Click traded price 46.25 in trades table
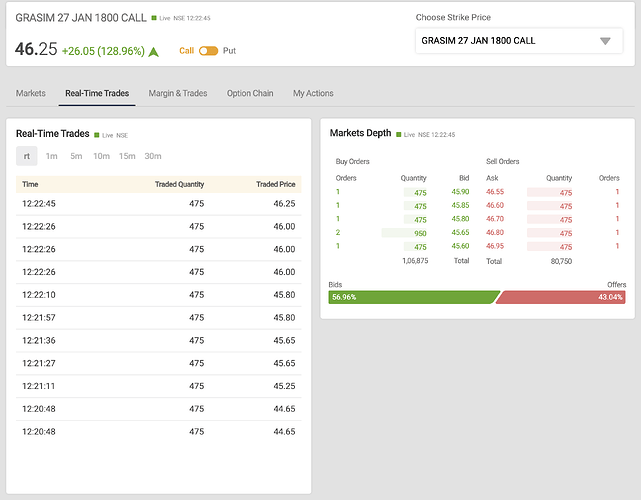The width and height of the screenshot is (641, 500). pyautogui.click(x=285, y=204)
